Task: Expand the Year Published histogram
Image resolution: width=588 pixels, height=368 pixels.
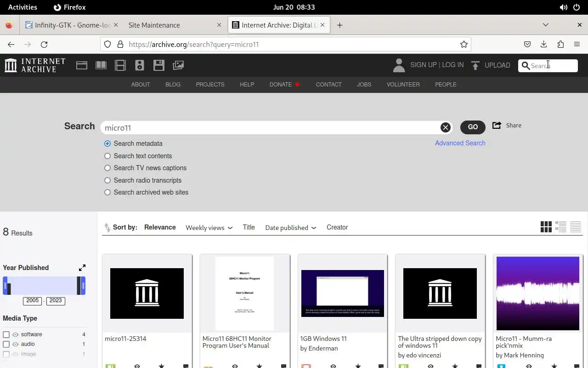Action: click(x=82, y=268)
